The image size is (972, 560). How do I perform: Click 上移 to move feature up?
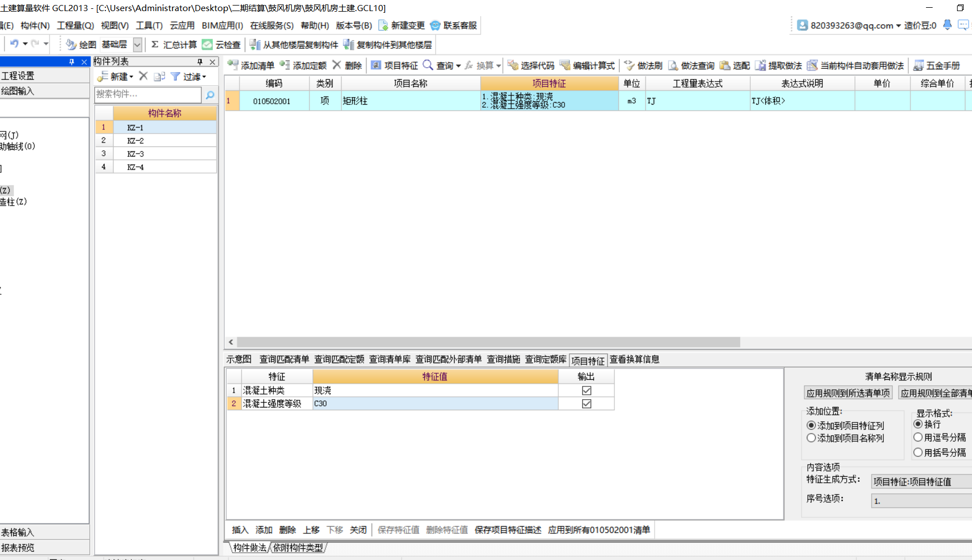pyautogui.click(x=311, y=530)
